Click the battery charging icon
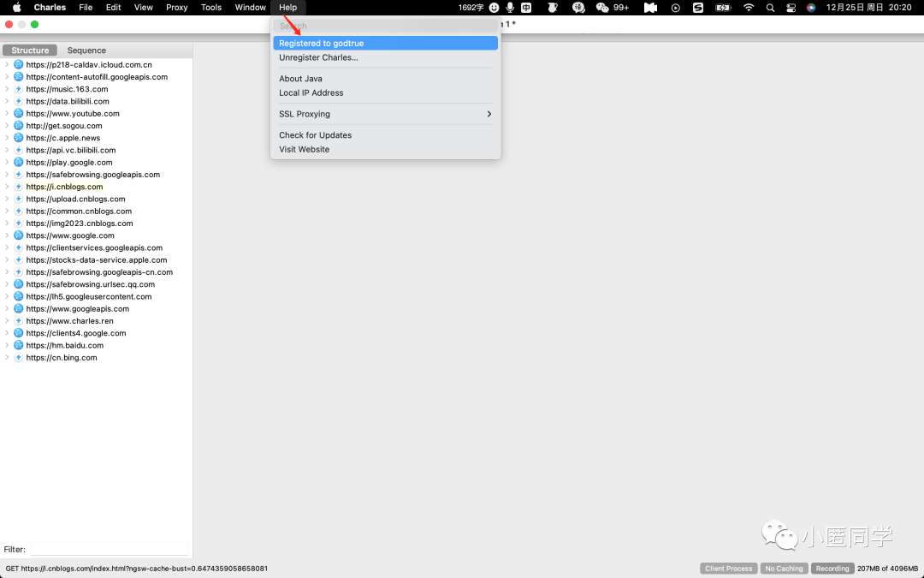This screenshot has height=578, width=924. click(x=723, y=8)
